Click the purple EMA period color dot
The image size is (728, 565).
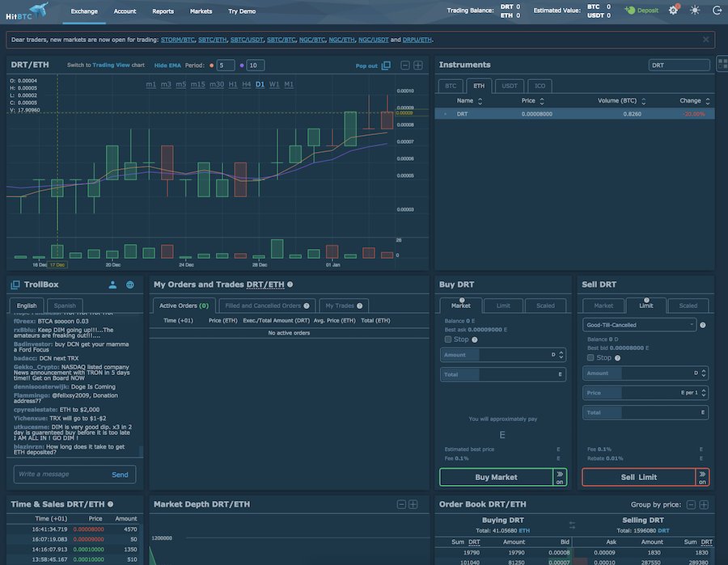pyautogui.click(x=242, y=65)
